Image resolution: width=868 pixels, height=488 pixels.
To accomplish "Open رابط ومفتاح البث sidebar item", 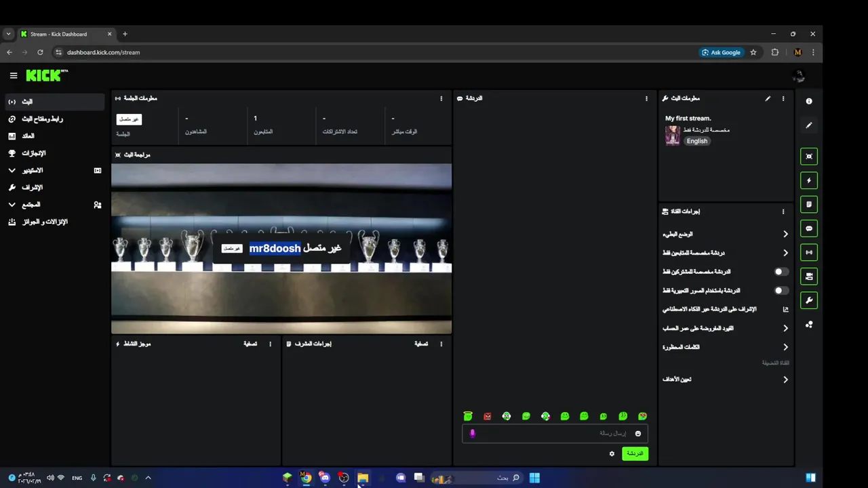I will (x=54, y=119).
